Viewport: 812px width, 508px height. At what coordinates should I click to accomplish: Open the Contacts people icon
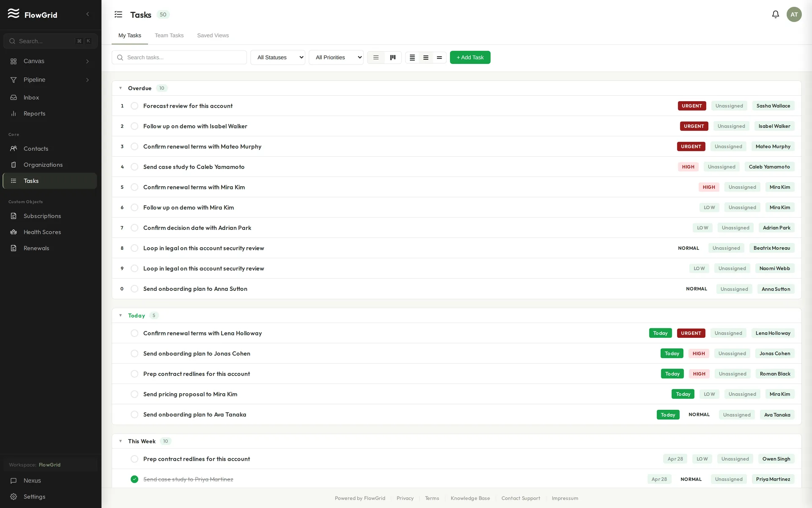point(14,149)
